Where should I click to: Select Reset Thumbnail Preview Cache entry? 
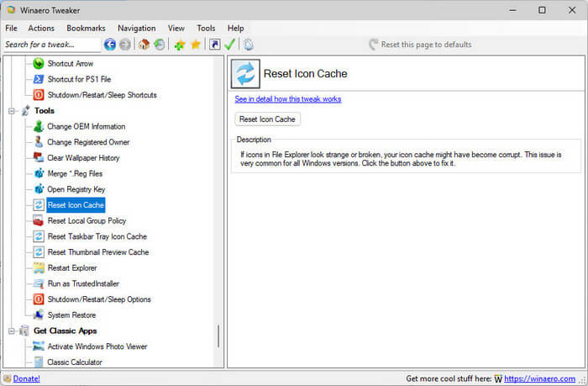click(98, 252)
